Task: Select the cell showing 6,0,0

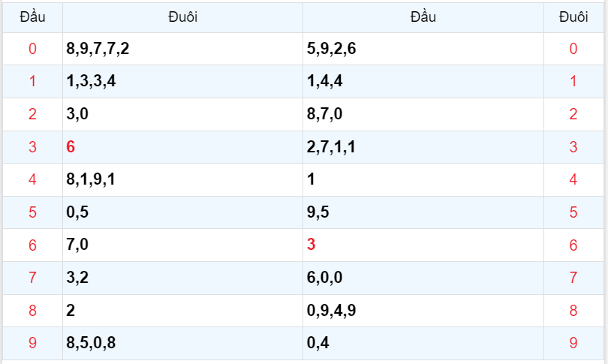Action: pos(325,278)
